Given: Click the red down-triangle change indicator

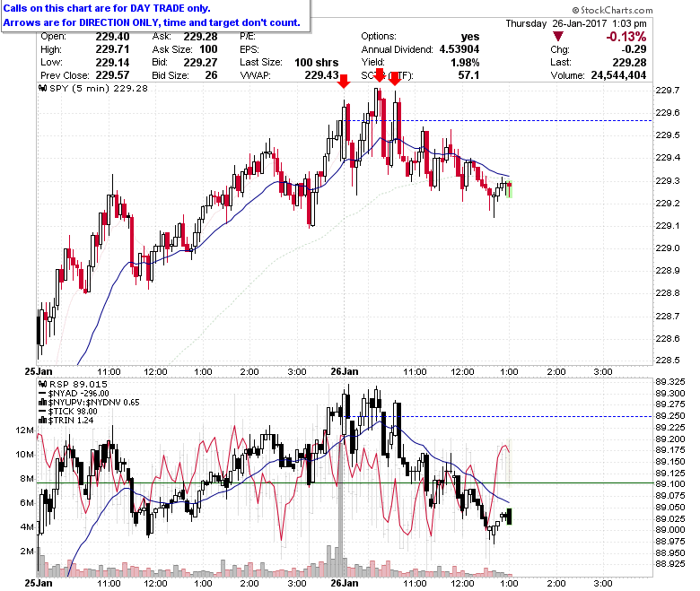Looking at the screenshot, I should 557,37.
